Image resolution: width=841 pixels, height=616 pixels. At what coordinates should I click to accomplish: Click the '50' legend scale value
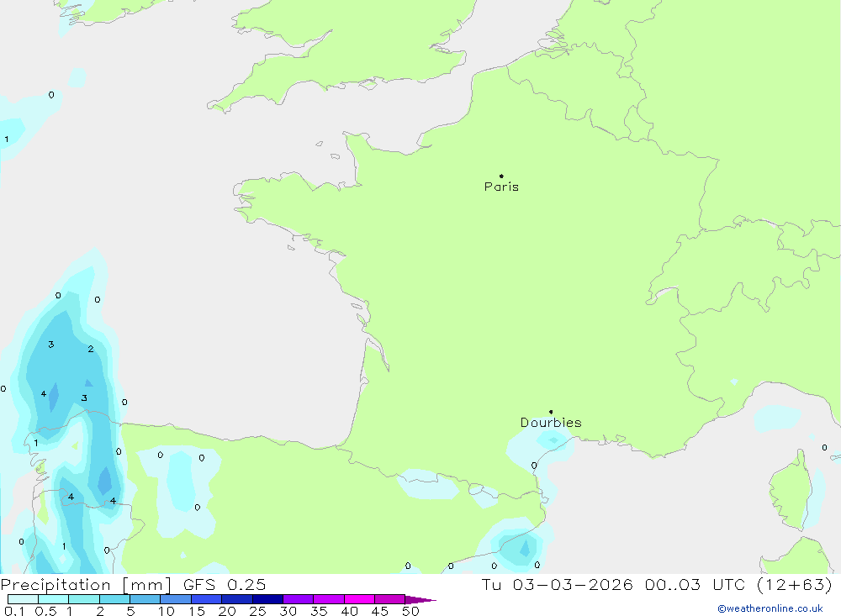410,611
